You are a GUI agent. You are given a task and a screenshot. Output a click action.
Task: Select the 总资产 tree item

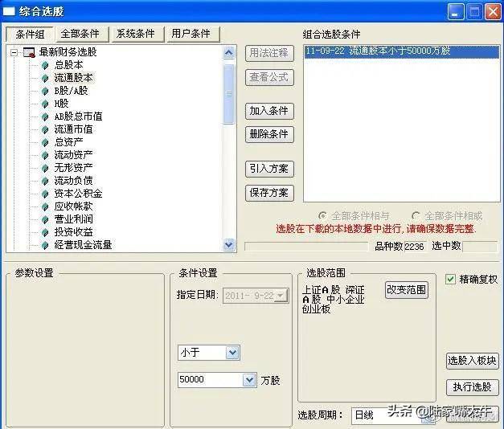pyautogui.click(x=68, y=142)
